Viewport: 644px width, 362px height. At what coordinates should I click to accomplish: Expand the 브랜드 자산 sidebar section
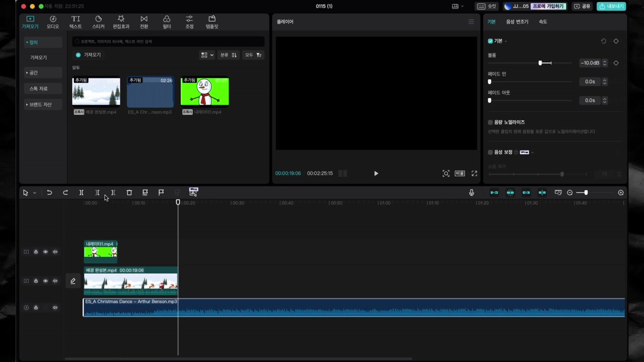[x=43, y=104]
